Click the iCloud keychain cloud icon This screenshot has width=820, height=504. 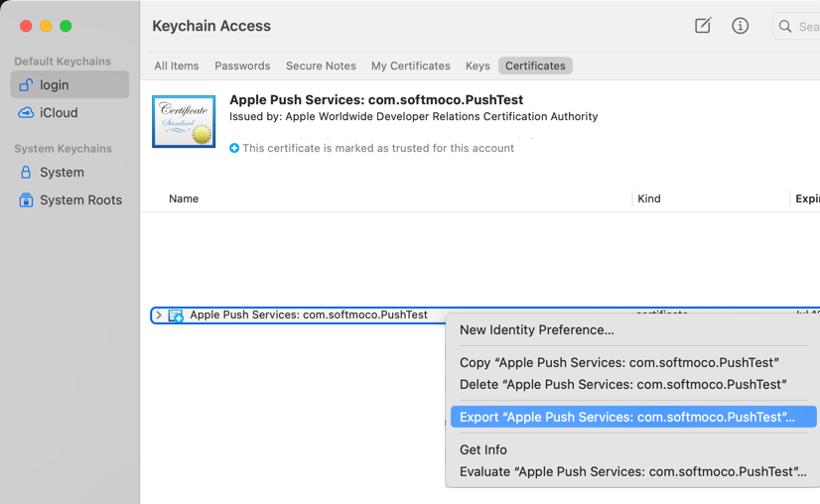click(x=26, y=113)
